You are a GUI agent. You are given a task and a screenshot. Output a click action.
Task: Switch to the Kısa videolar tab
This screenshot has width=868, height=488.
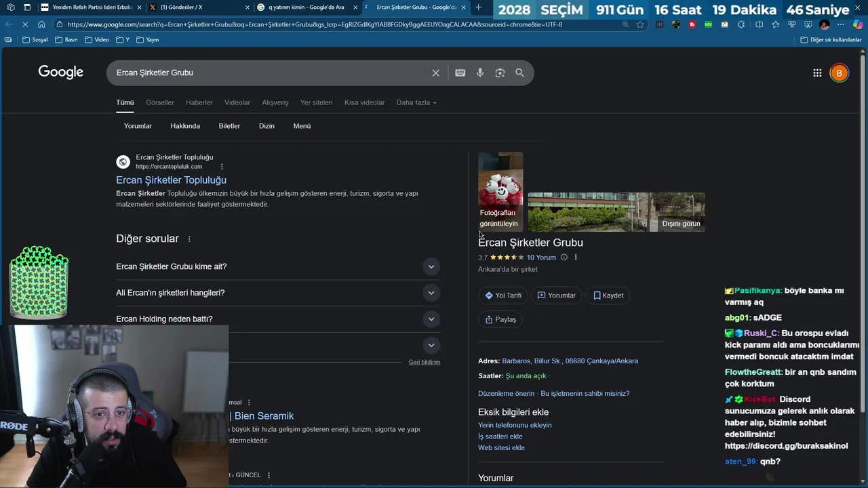(364, 102)
